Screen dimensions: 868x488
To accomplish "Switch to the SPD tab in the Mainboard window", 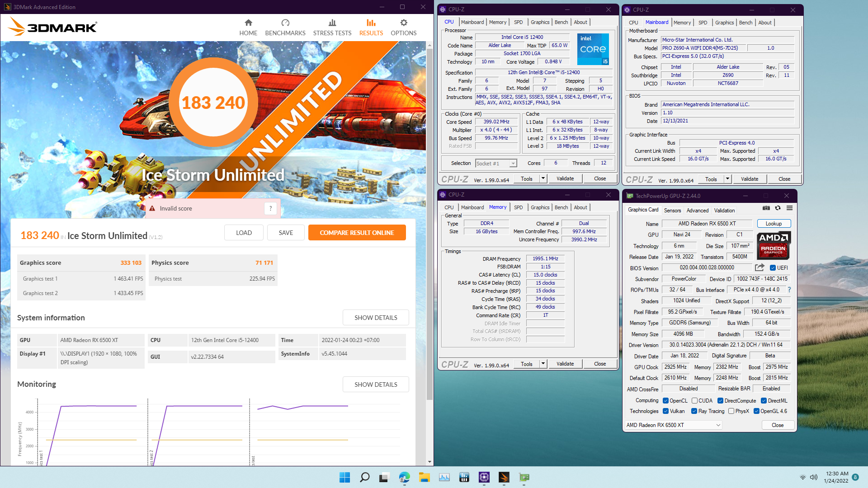I will tap(703, 23).
